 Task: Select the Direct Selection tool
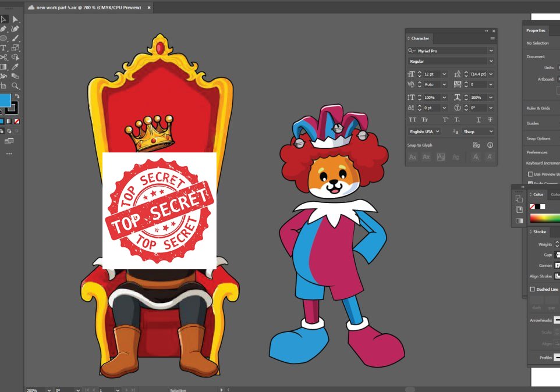click(x=15, y=19)
